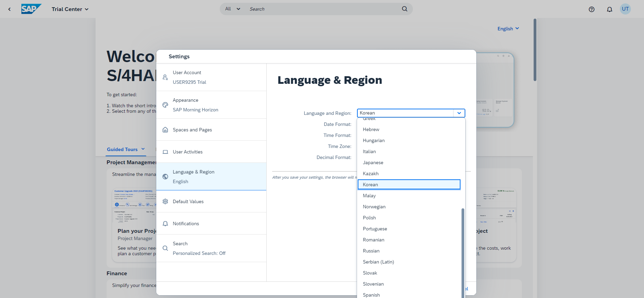Click the Default Values gear icon
This screenshot has height=298, width=644.
(165, 201)
